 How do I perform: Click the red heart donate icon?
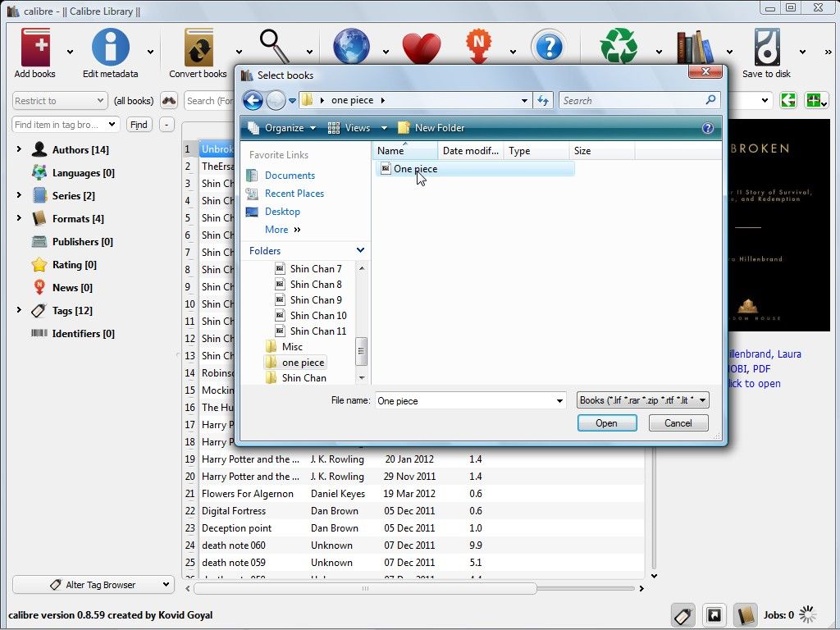point(422,48)
